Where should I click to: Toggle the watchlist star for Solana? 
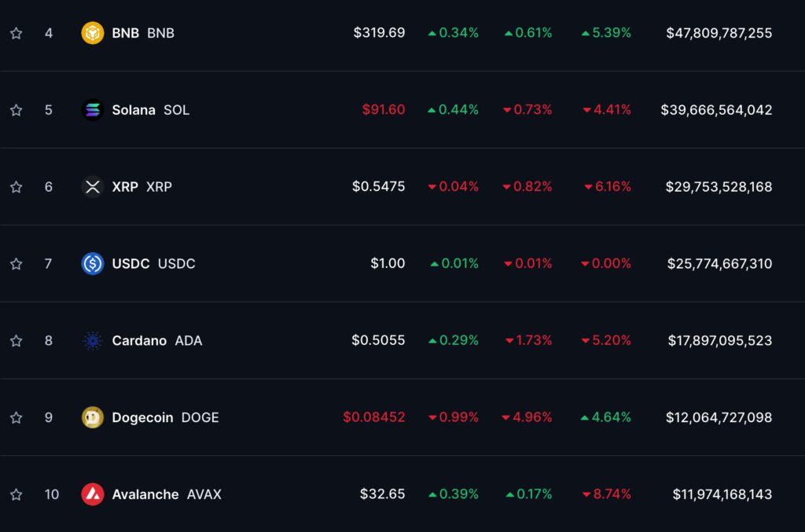tap(16, 110)
